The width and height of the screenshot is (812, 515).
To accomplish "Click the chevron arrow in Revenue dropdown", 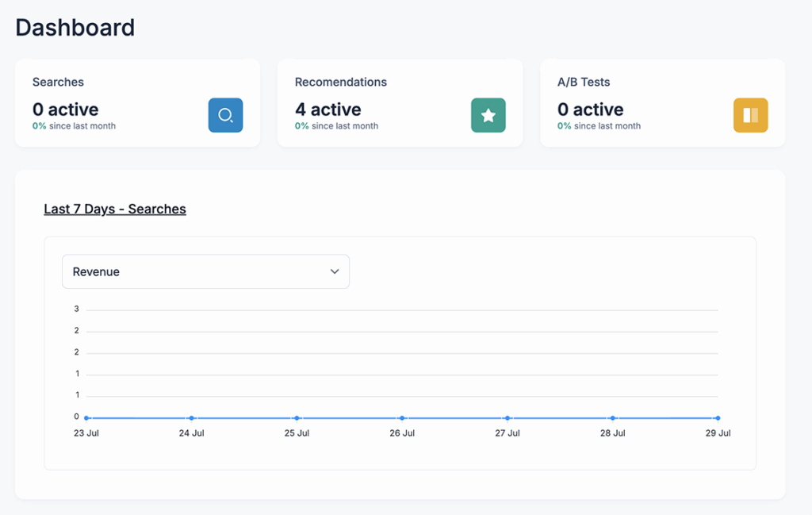I will pyautogui.click(x=335, y=271).
